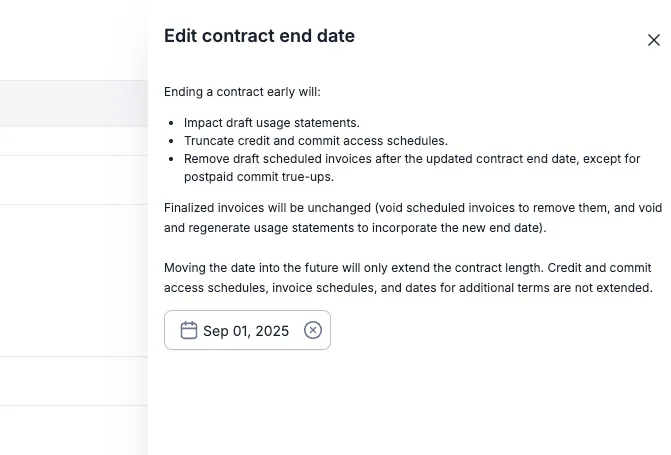Click the bullet dot before 'Remove draft'
The image size is (671, 455).
pyautogui.click(x=173, y=159)
